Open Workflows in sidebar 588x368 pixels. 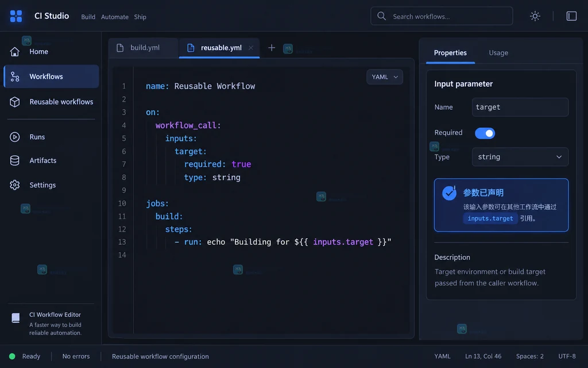[x=51, y=76]
